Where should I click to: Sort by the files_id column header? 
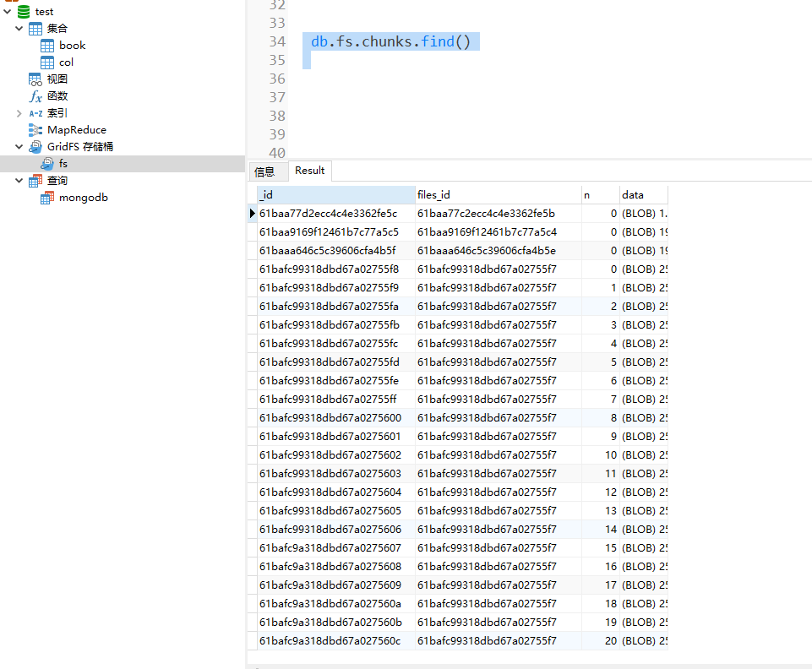pos(499,194)
